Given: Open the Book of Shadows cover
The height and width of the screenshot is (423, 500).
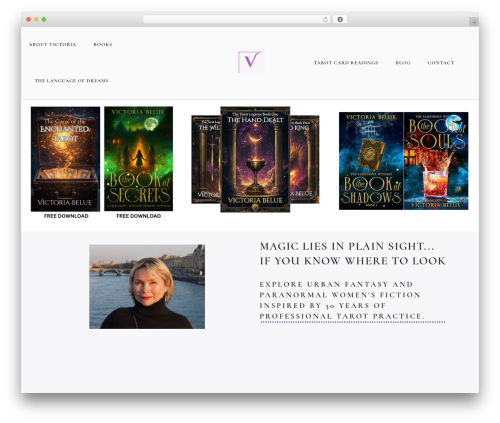Looking at the screenshot, I should [x=371, y=161].
